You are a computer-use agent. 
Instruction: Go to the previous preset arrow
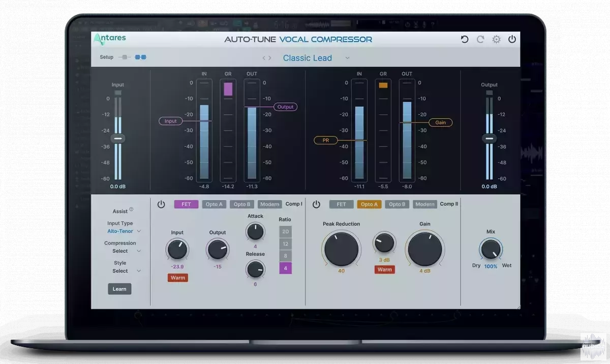click(x=264, y=58)
